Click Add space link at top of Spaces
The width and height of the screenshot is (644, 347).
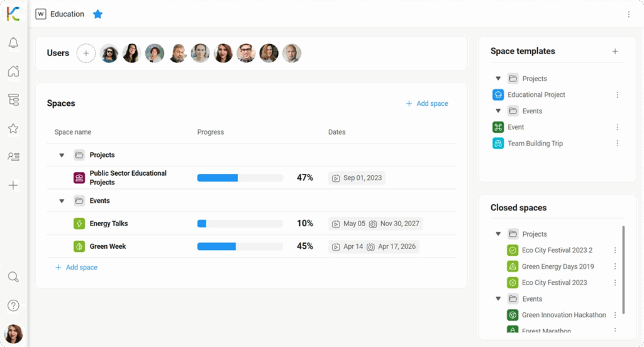click(427, 103)
